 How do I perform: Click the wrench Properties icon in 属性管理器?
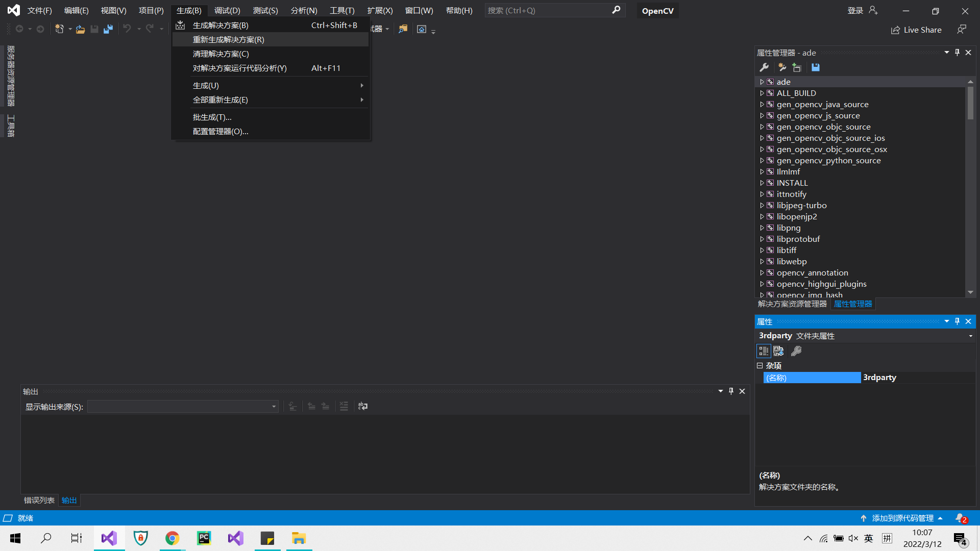pos(764,67)
